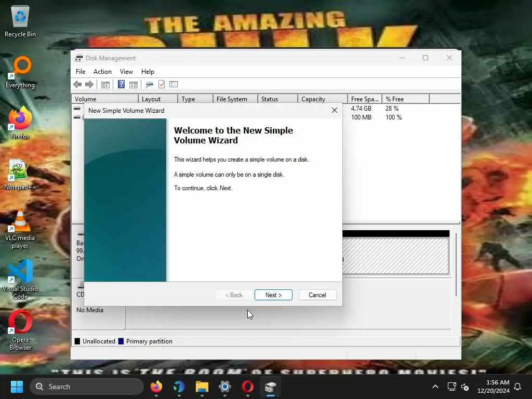The image size is (532, 399).
Task: Sort by the Free Spa... column header
Action: pos(365,99)
